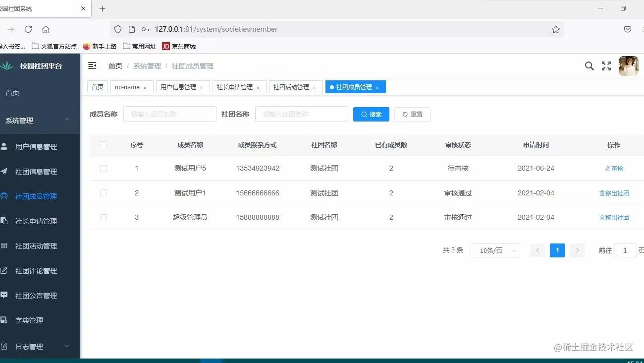Image resolution: width=644 pixels, height=363 pixels.
Task: Check the row for 测试用户5
Action: tap(104, 169)
